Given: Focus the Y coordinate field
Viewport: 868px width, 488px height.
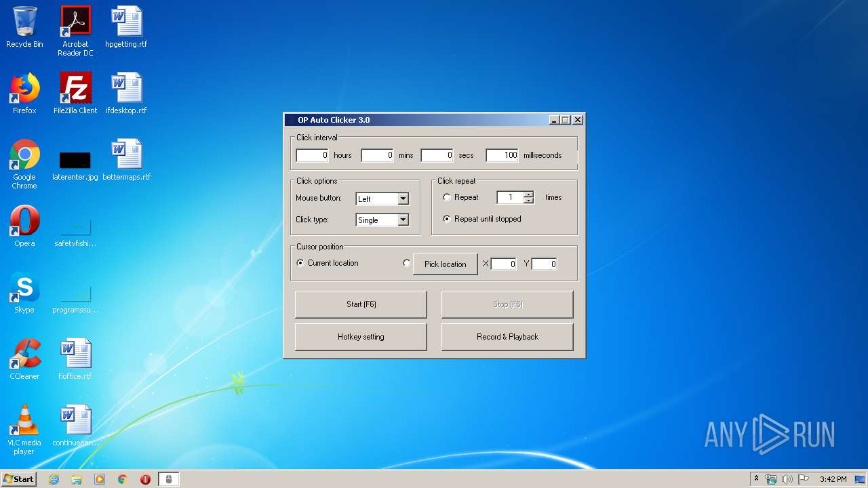Looking at the screenshot, I should (545, 264).
